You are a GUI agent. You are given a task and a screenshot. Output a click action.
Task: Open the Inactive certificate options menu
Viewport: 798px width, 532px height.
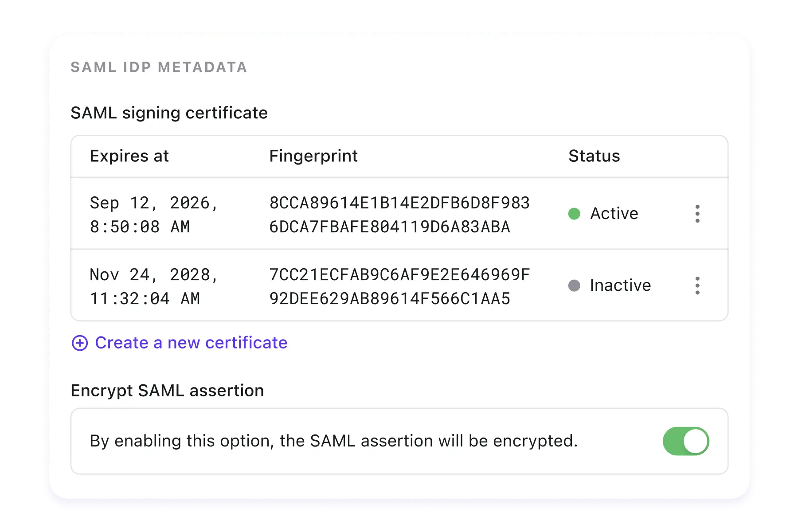(x=697, y=286)
